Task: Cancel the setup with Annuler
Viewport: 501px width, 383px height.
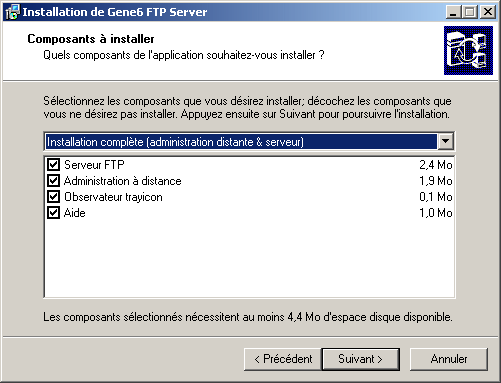Action: [x=449, y=359]
